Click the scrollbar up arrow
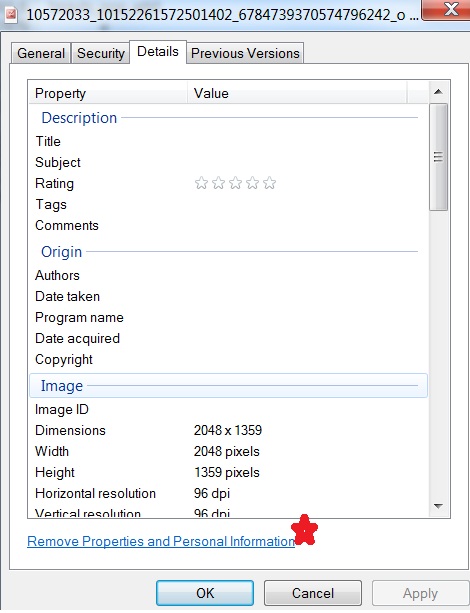 (438, 92)
